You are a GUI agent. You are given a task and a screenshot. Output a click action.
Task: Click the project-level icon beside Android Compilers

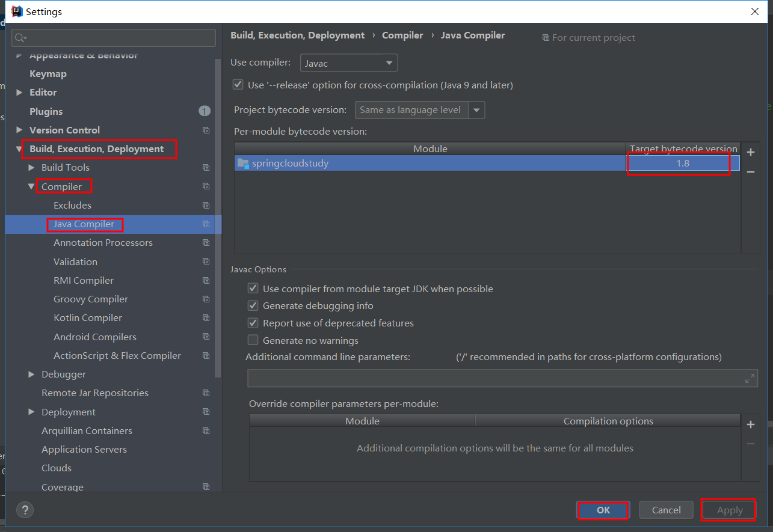pos(206,337)
